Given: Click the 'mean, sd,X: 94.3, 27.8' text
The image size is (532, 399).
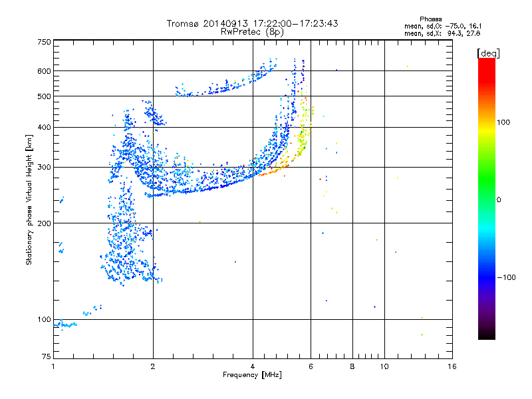Looking at the screenshot, I should (442, 33).
